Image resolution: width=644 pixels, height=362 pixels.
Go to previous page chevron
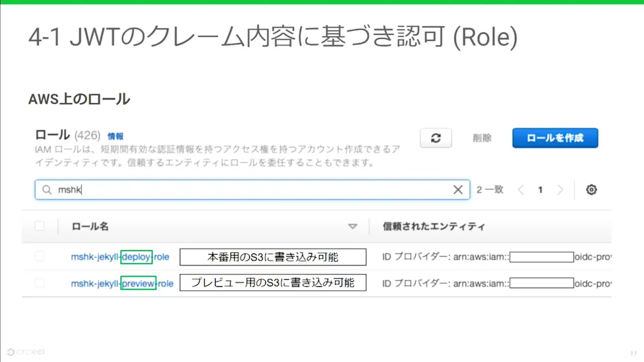tap(521, 189)
